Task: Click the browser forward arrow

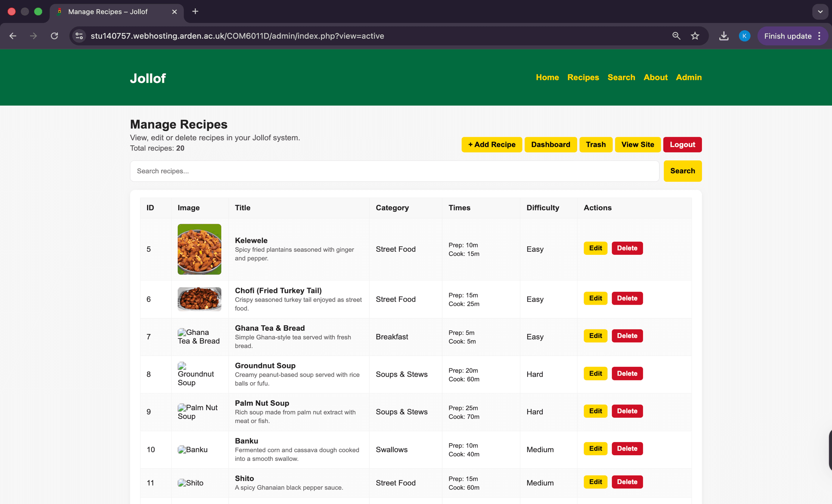Action: click(x=34, y=36)
